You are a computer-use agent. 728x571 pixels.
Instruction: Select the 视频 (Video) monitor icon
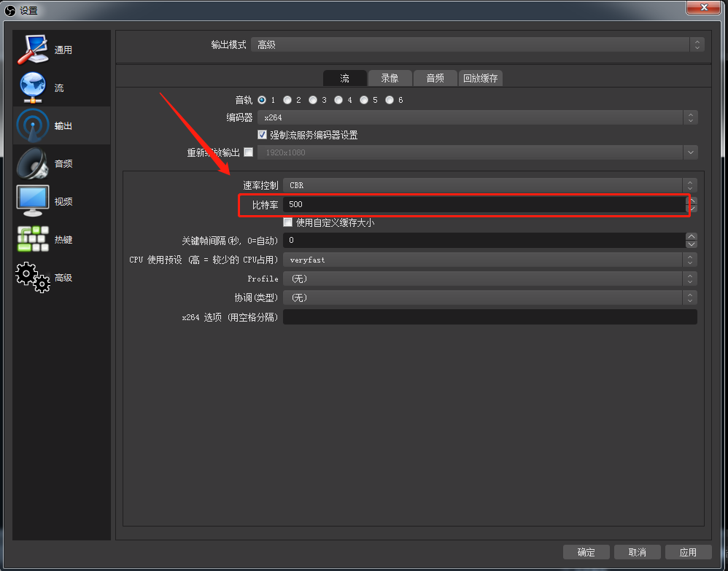pyautogui.click(x=33, y=201)
